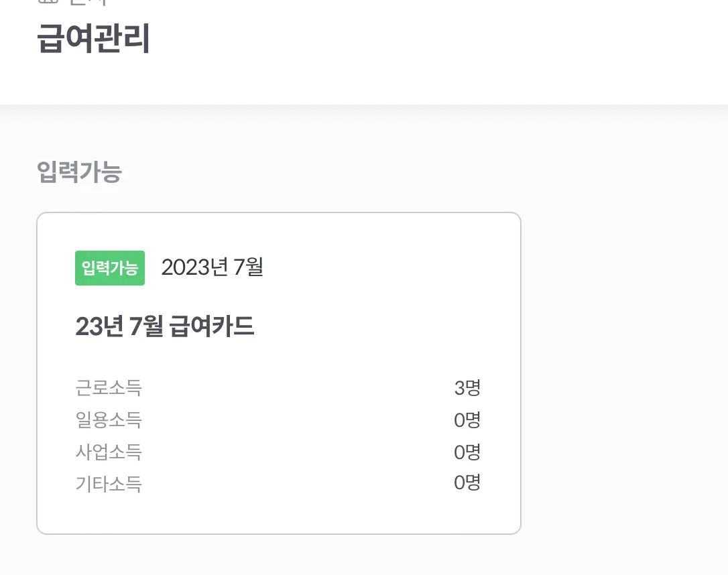Click the 0명 count for 기타소득
The image size is (728, 575).
coord(467,483)
